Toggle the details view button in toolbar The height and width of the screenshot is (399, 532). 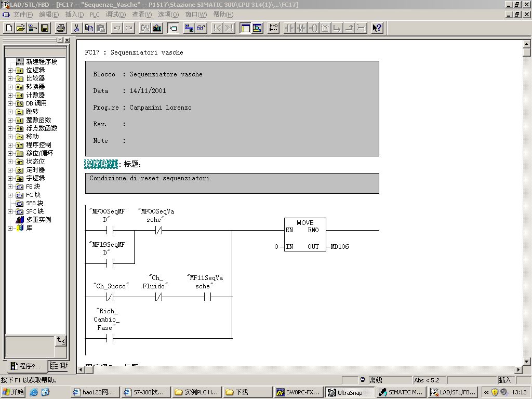coord(257,28)
